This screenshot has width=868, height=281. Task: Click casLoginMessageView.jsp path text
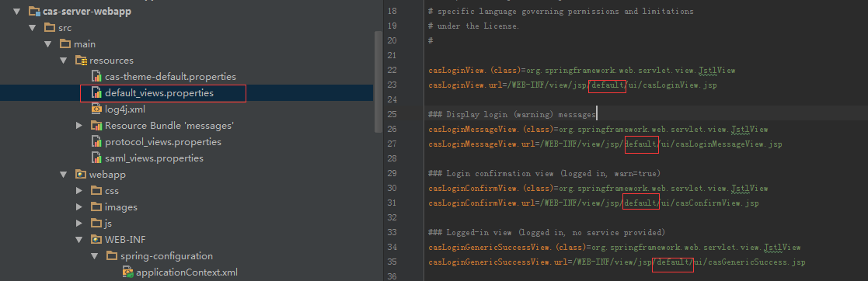click(x=727, y=144)
